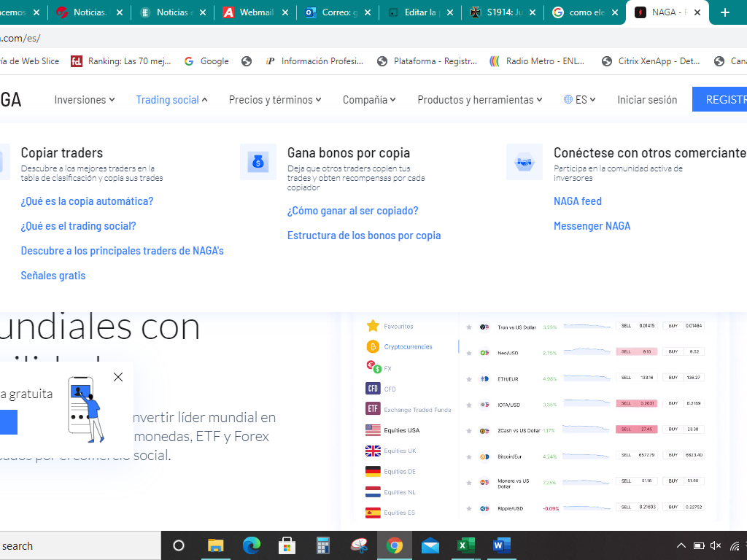Select the Equities DE flag
The height and width of the screenshot is (560, 747).
[x=373, y=472]
